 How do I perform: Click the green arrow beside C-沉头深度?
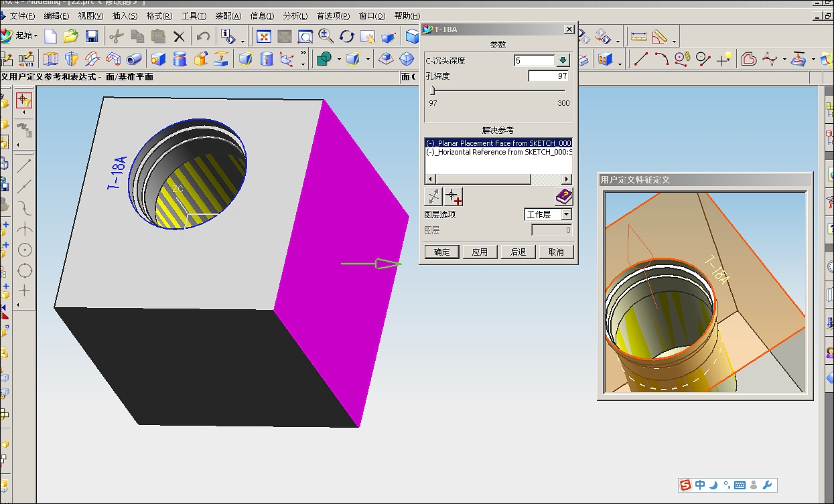pyautogui.click(x=563, y=61)
